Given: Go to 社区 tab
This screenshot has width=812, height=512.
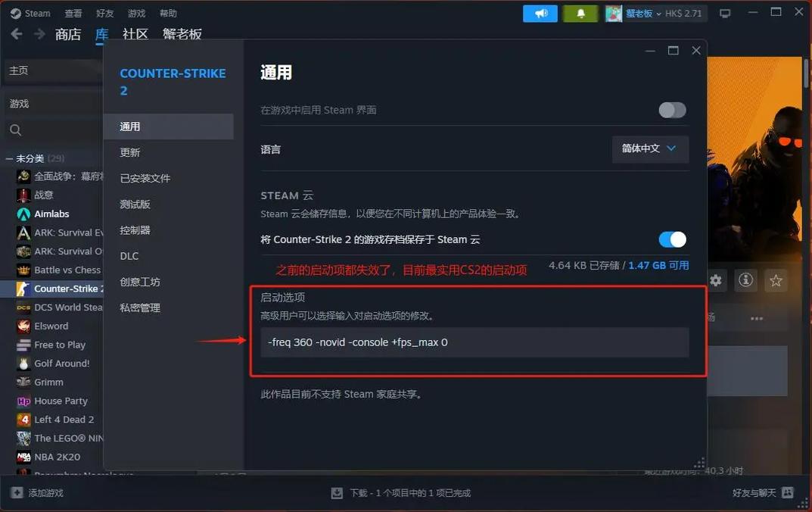Looking at the screenshot, I should (135, 34).
